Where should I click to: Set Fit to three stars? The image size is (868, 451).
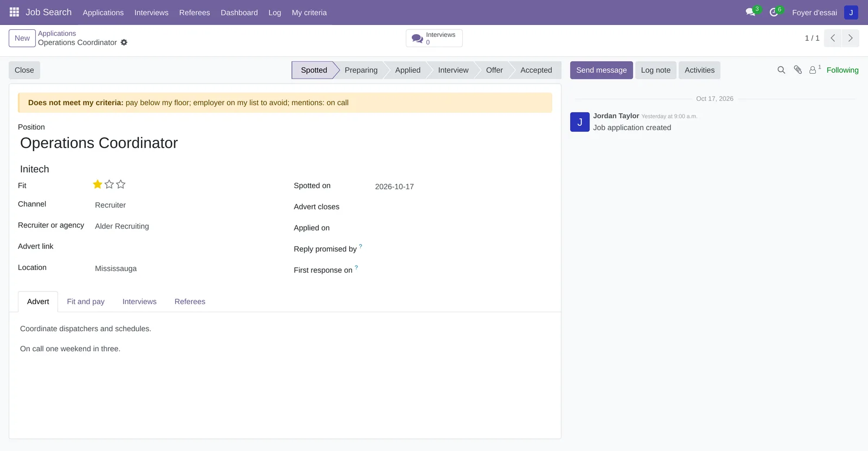pyautogui.click(x=120, y=184)
